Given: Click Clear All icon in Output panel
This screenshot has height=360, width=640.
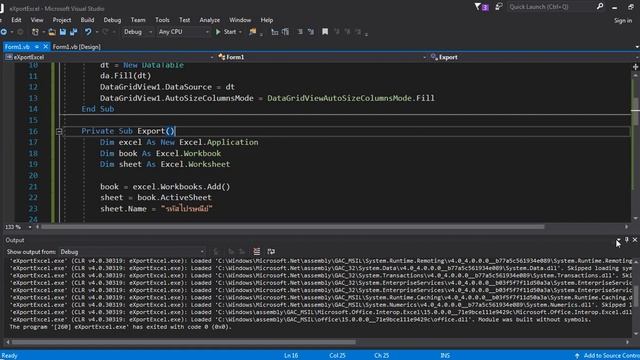Looking at the screenshot, I should pyautogui.click(x=256, y=251).
